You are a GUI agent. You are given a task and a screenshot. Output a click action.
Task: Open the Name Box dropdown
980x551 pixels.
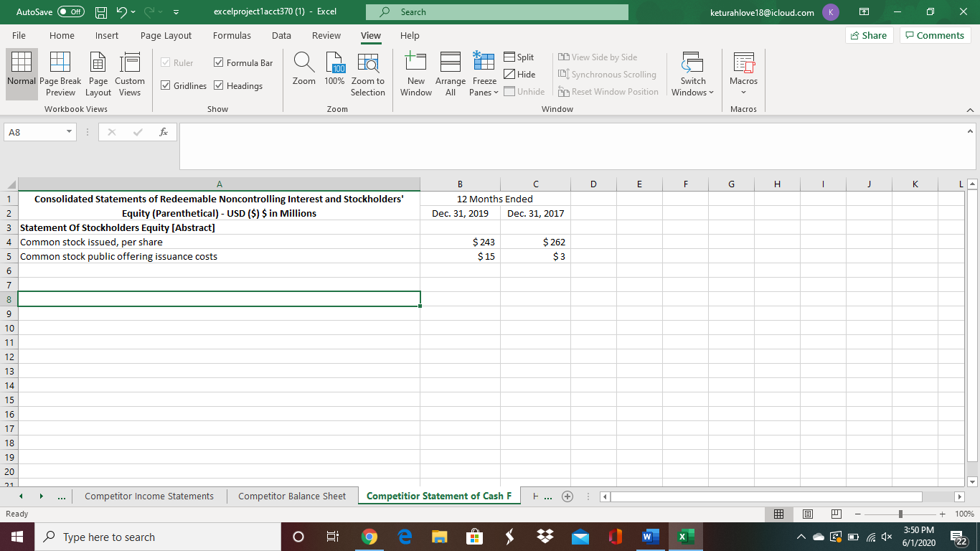pos(69,132)
